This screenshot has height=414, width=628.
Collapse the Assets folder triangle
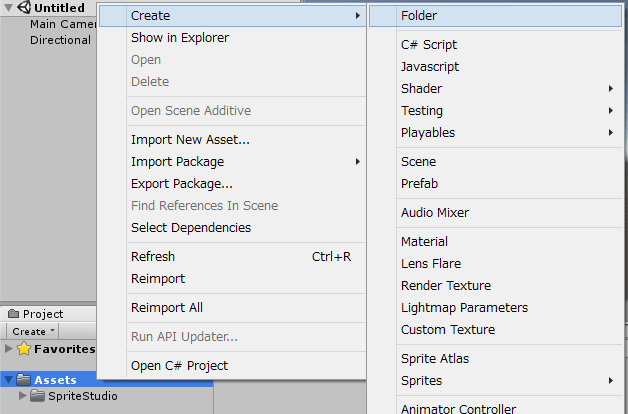point(8,379)
